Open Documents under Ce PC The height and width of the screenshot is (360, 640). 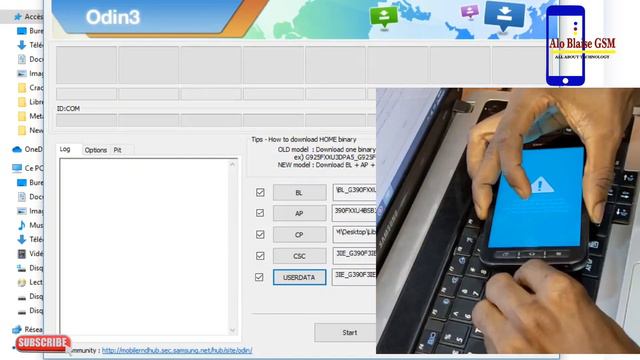22,197
